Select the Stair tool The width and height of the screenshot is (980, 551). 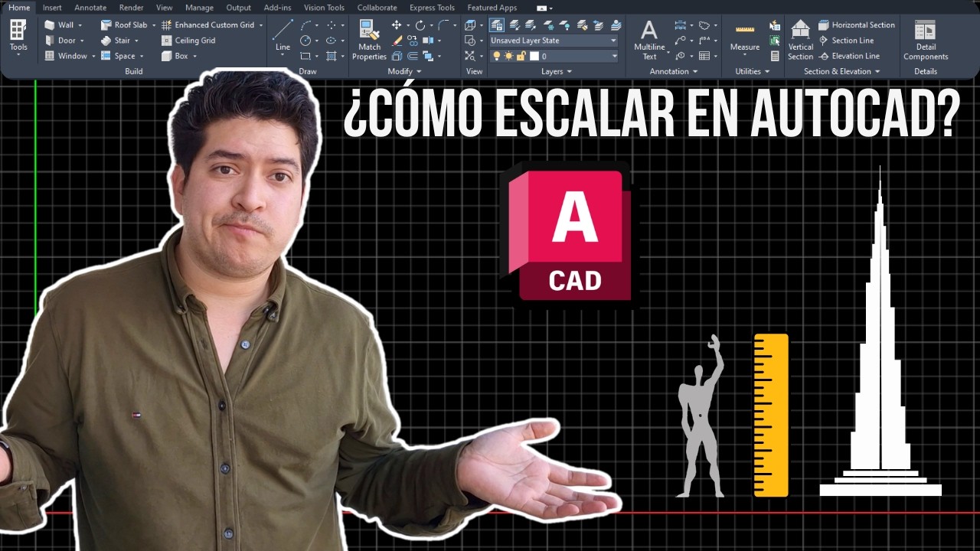point(116,41)
